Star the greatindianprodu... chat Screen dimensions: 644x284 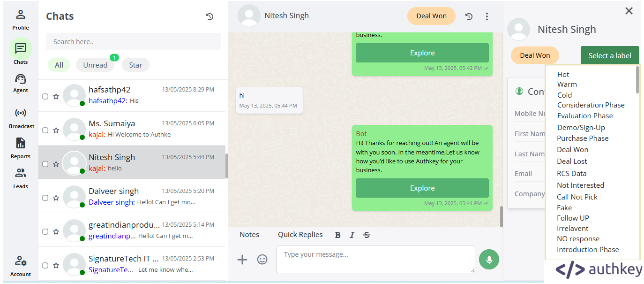56,231
